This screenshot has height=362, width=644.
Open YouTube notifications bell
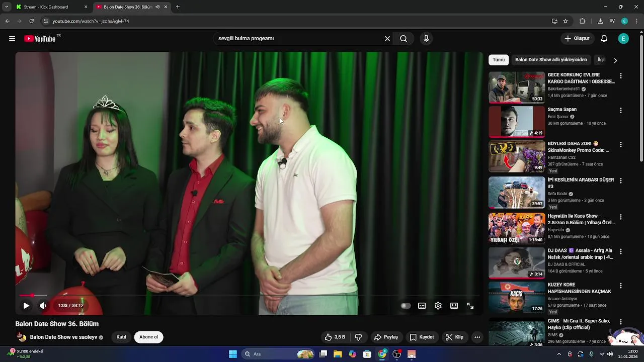click(x=604, y=39)
